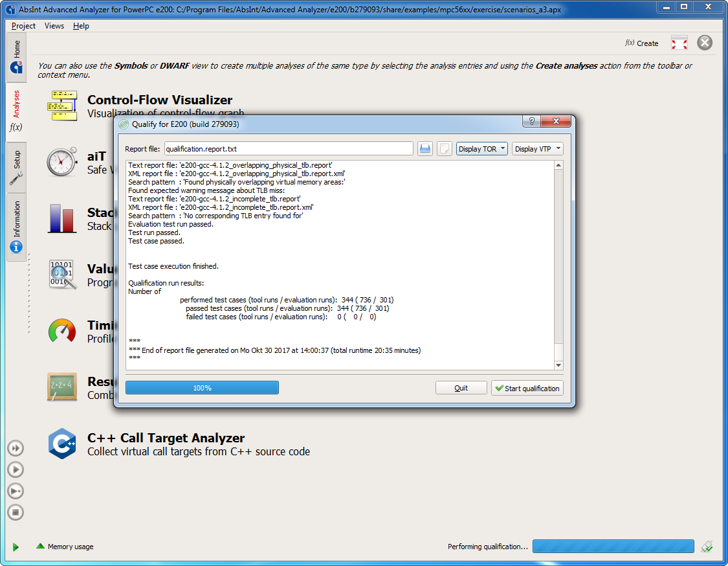Click 'Collect virtual call targets from C++' description
The width and height of the screenshot is (728, 566).
pos(199,451)
